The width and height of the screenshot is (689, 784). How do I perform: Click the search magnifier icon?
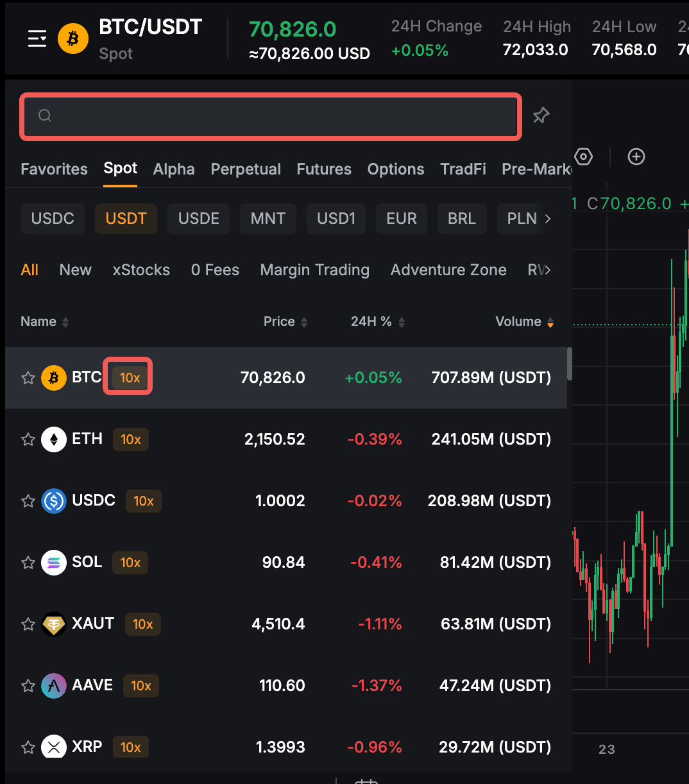[45, 115]
